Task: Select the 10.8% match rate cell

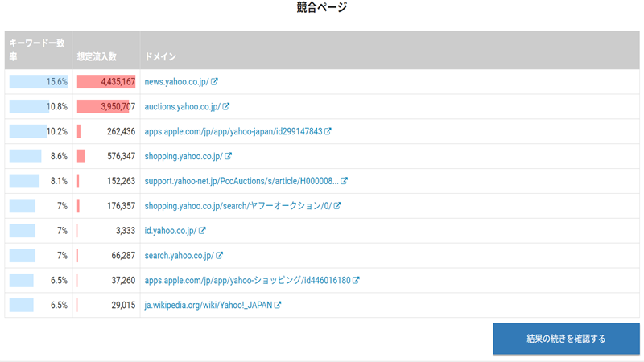Action: point(39,106)
